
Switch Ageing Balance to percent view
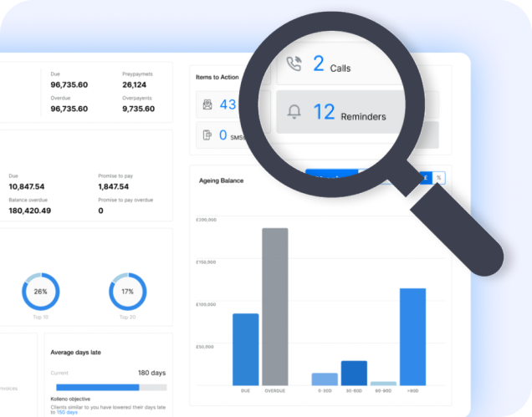[x=439, y=177]
